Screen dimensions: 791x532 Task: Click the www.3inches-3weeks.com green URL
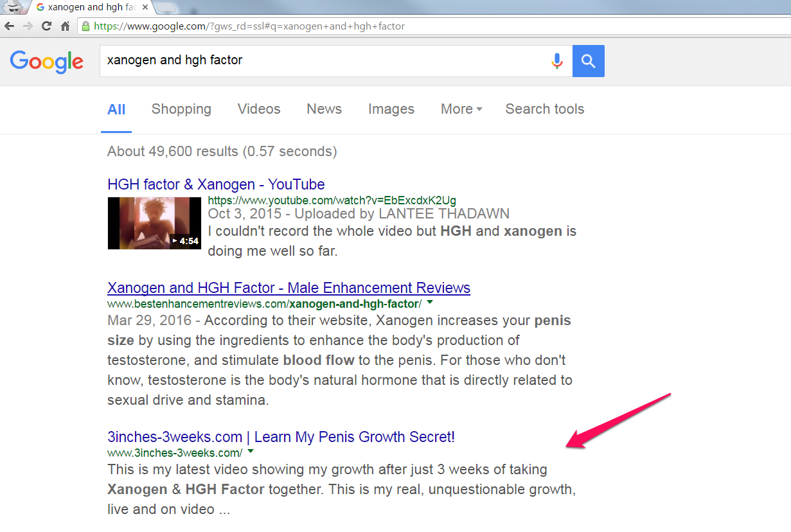pos(175,452)
